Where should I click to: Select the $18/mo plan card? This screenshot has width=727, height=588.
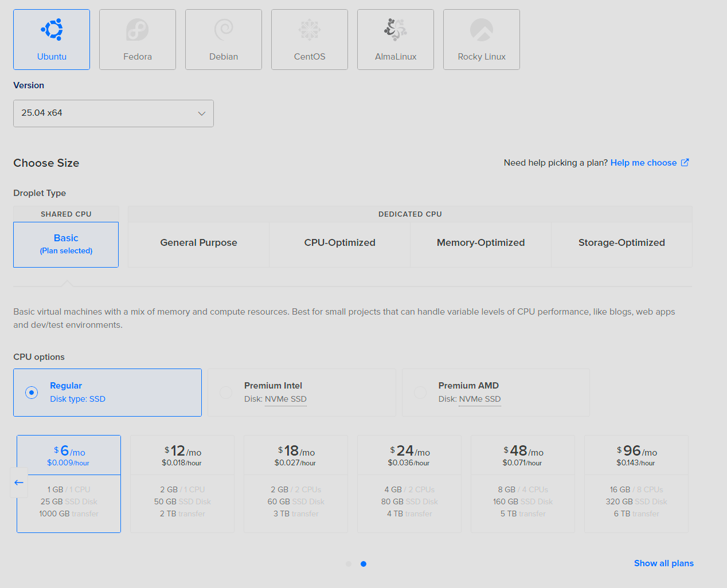(x=296, y=484)
